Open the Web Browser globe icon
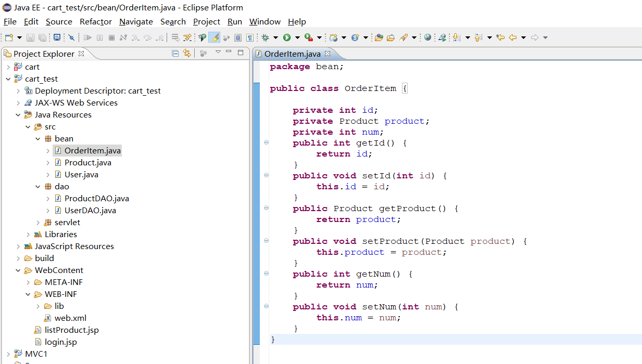Viewport: 642px width, 364px height. click(427, 37)
